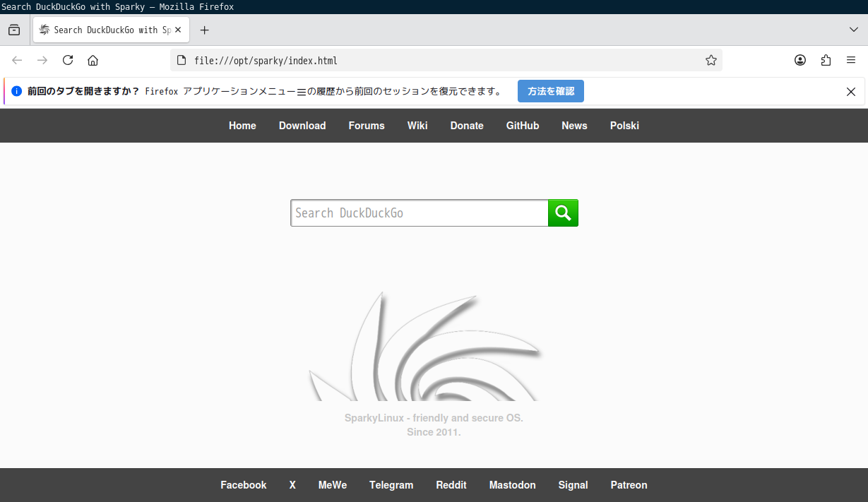Open Firefox View icon in tab bar
The height and width of the screenshot is (502, 868).
[14, 30]
